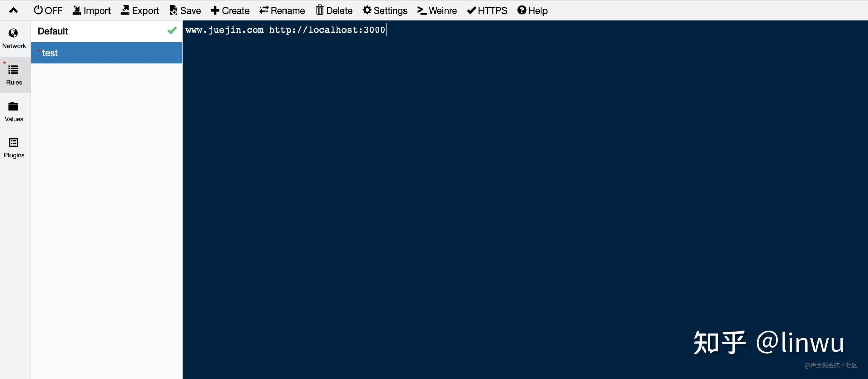Navigate to Values panel

(x=14, y=111)
